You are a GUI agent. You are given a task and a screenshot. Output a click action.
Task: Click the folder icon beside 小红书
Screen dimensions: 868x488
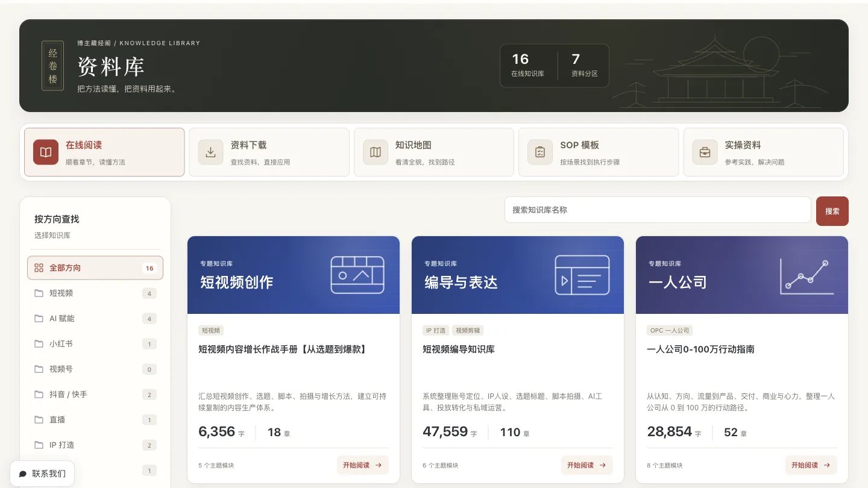(x=39, y=344)
